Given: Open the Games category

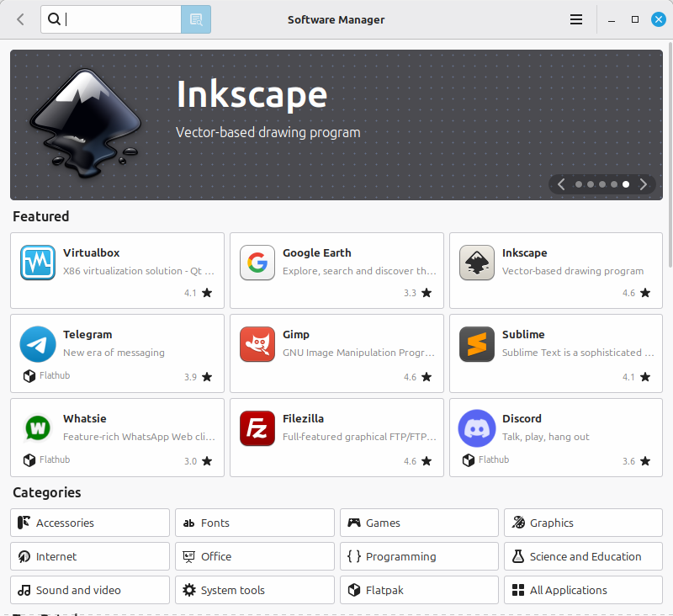Looking at the screenshot, I should [x=419, y=523].
